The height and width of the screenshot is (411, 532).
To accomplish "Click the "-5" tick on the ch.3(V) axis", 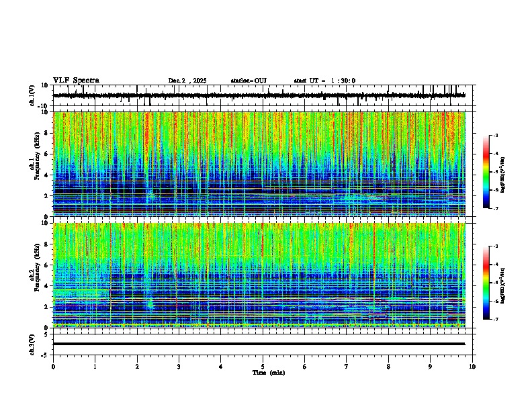I will coord(45,355).
